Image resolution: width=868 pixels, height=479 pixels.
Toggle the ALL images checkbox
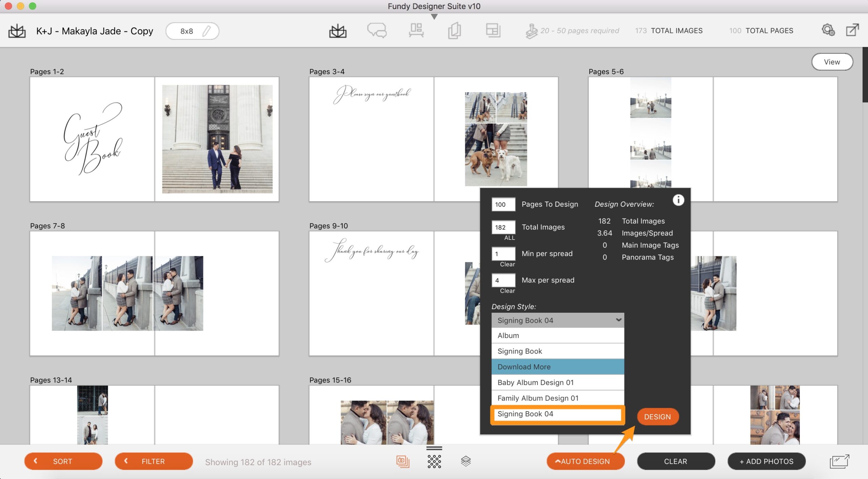tap(508, 238)
